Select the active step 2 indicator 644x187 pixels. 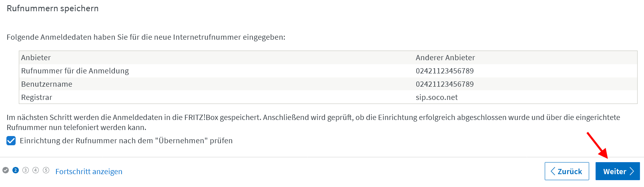click(16, 170)
